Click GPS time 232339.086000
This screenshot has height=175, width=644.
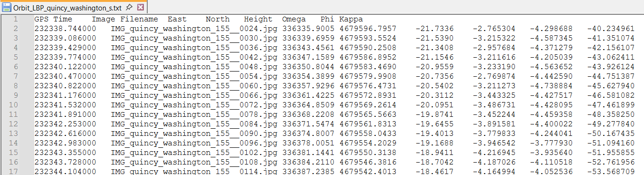[65, 38]
